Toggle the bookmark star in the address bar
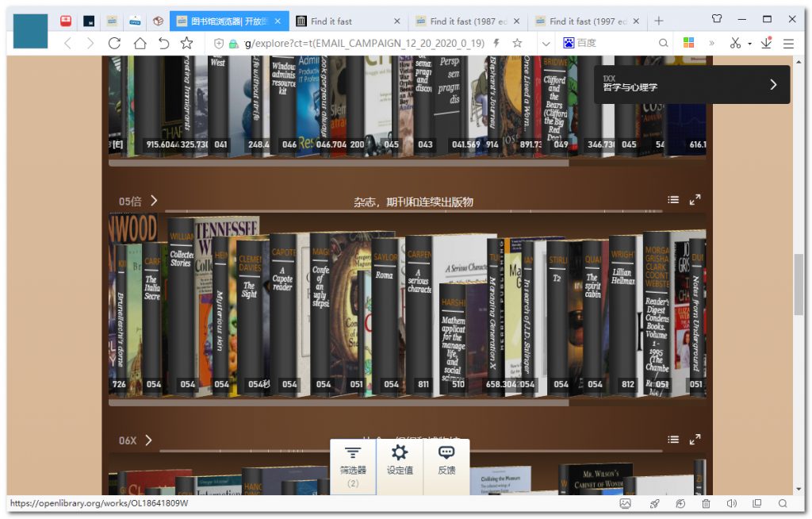The image size is (812, 519). [517, 44]
